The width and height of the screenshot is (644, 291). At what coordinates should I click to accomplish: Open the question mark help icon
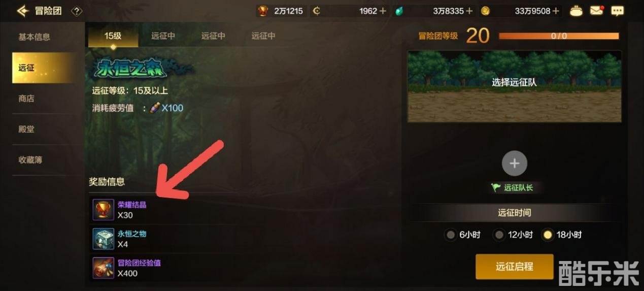pos(77,11)
